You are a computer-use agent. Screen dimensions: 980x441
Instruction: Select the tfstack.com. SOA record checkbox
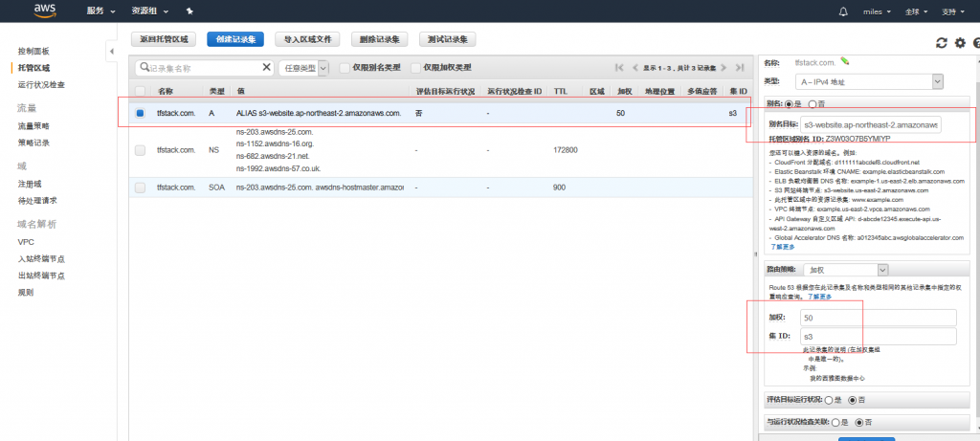[x=140, y=187]
